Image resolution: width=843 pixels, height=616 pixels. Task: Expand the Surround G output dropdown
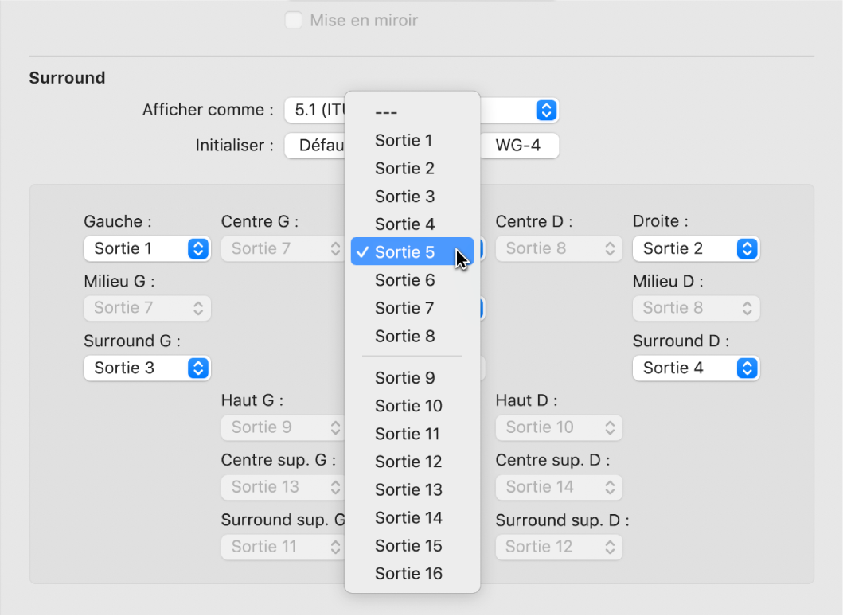coord(146,368)
